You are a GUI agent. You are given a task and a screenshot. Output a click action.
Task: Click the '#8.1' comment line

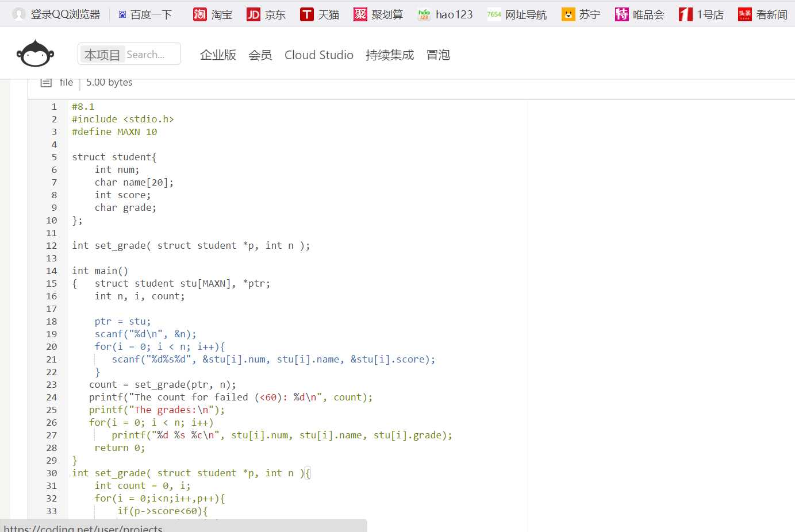click(x=83, y=106)
